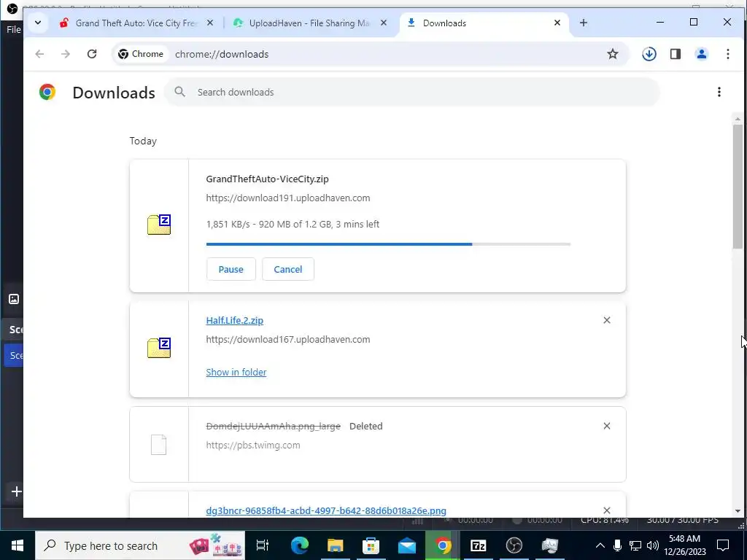The image size is (747, 560).
Task: Open the Chrome three-dot menu
Action: [x=727, y=54]
